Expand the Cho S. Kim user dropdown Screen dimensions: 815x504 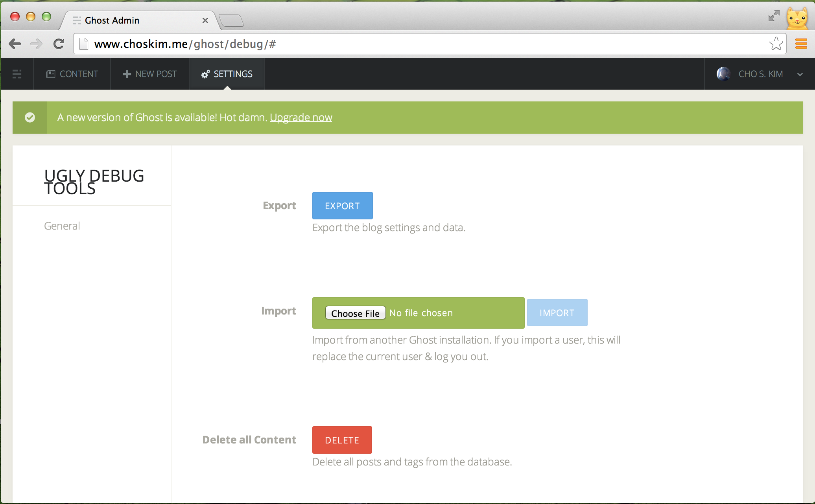(x=800, y=74)
